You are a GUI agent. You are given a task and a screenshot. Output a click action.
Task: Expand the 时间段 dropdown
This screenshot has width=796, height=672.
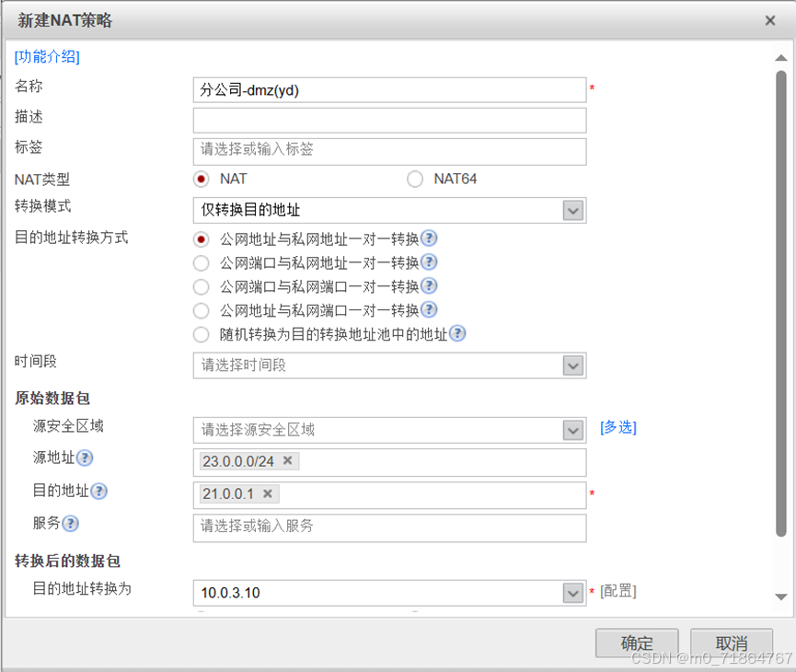(573, 365)
